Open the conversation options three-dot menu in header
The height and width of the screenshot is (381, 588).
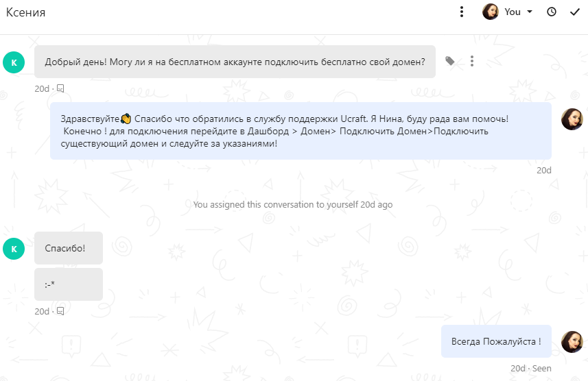pos(462,12)
